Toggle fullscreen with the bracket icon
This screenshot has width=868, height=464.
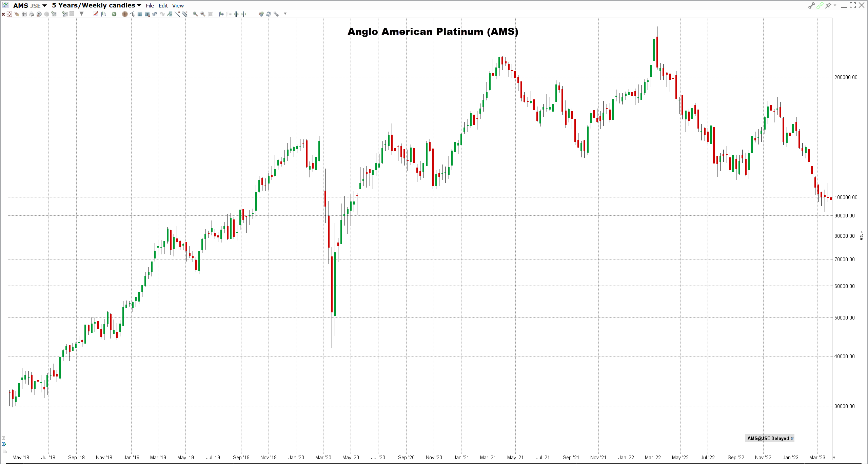(853, 5)
